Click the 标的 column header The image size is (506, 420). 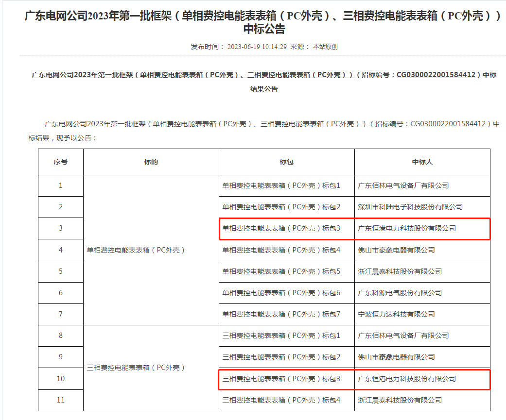click(x=151, y=162)
